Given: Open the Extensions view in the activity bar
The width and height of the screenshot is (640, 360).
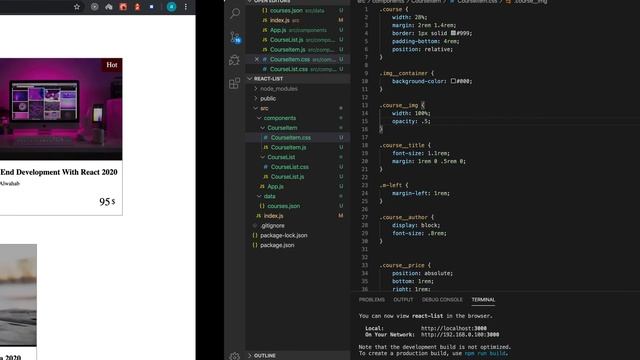Looking at the screenshot, I should coord(234,83).
